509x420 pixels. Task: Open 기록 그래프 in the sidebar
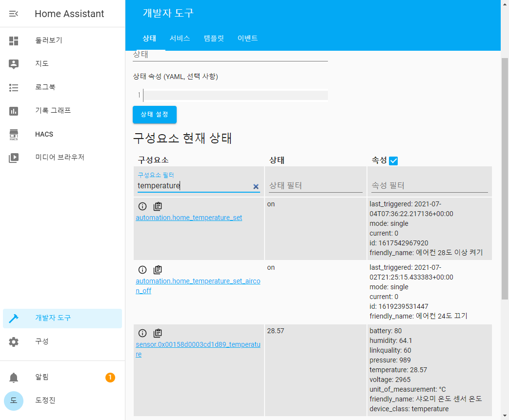(x=62, y=111)
